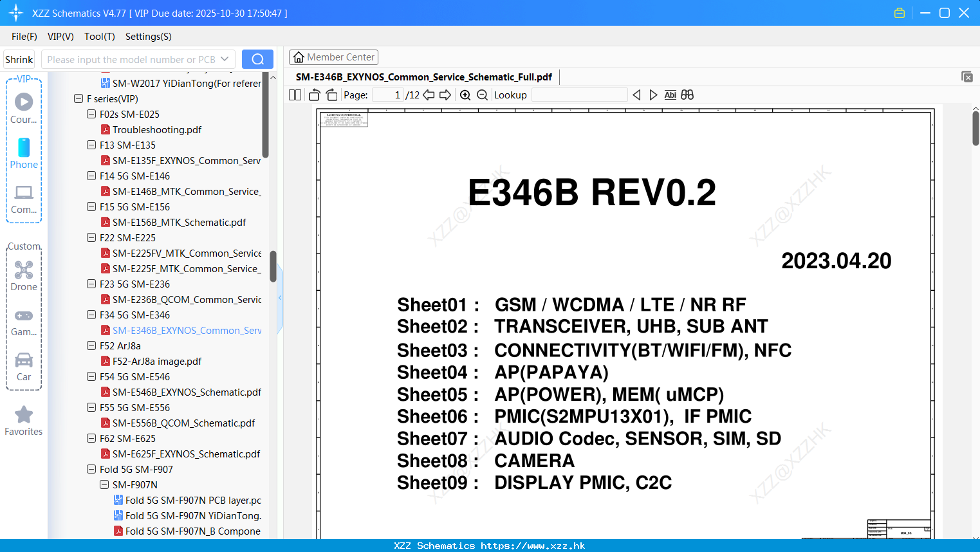Go to the next page arrow
The width and height of the screenshot is (980, 552).
[445, 95]
